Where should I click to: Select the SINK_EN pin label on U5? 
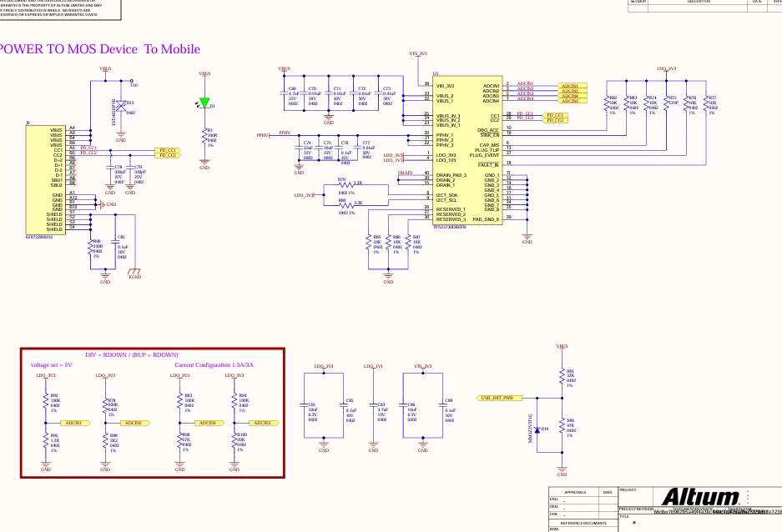coord(489,135)
